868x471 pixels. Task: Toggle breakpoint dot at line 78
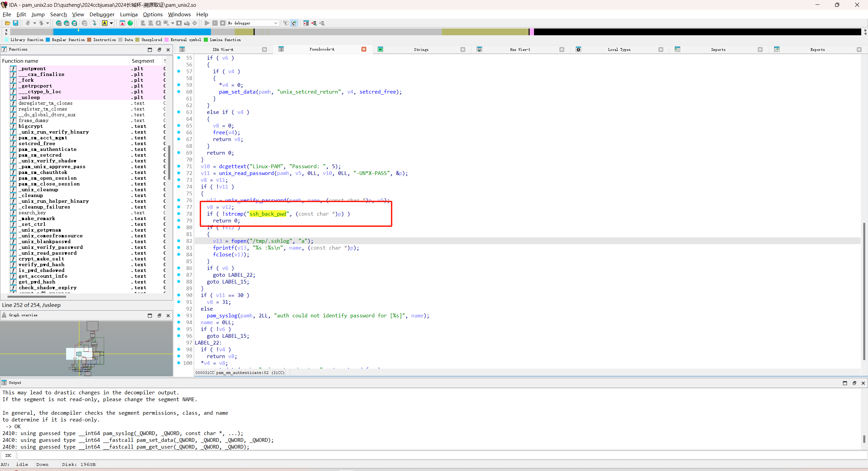click(x=179, y=214)
